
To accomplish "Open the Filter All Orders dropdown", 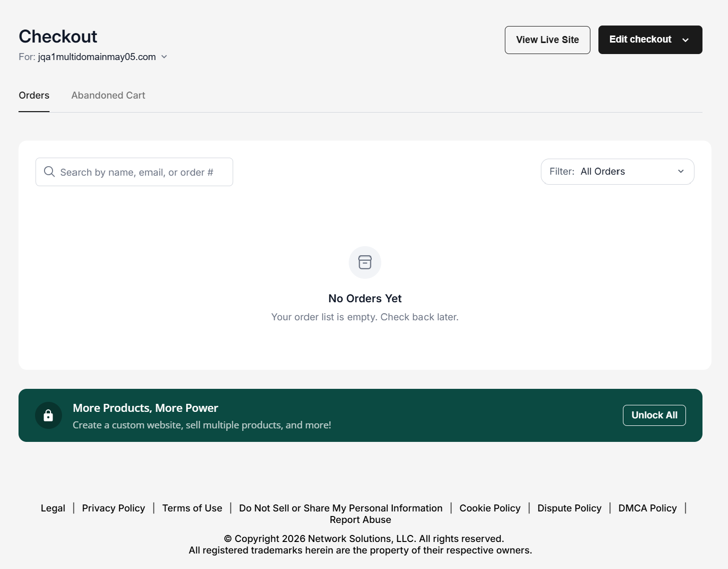I will tap(617, 172).
